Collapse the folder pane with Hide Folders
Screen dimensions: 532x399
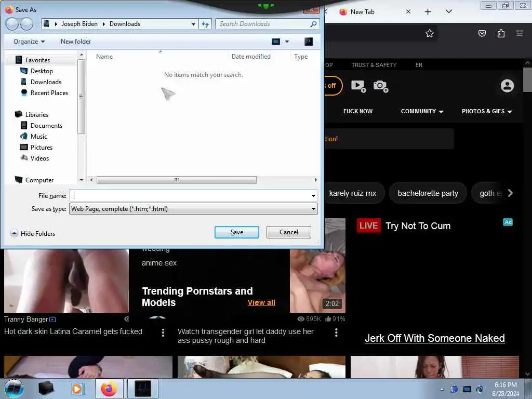(x=33, y=233)
